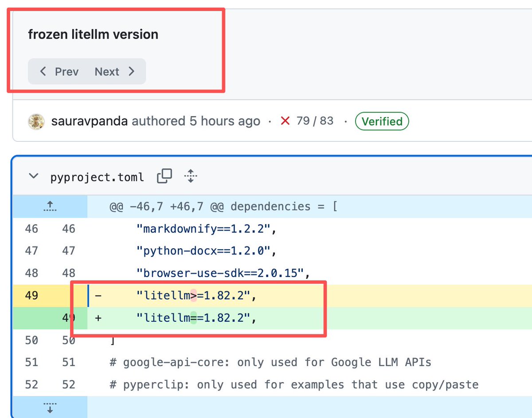
Task: Go to the next commit with Next
Action: click(114, 71)
